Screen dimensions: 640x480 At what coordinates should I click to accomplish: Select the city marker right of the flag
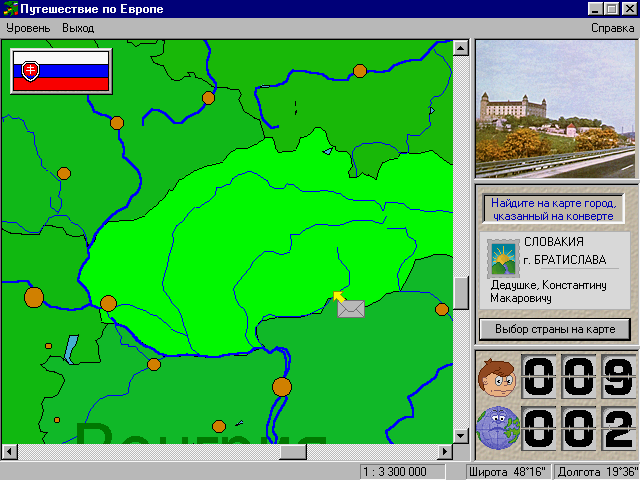[117, 123]
